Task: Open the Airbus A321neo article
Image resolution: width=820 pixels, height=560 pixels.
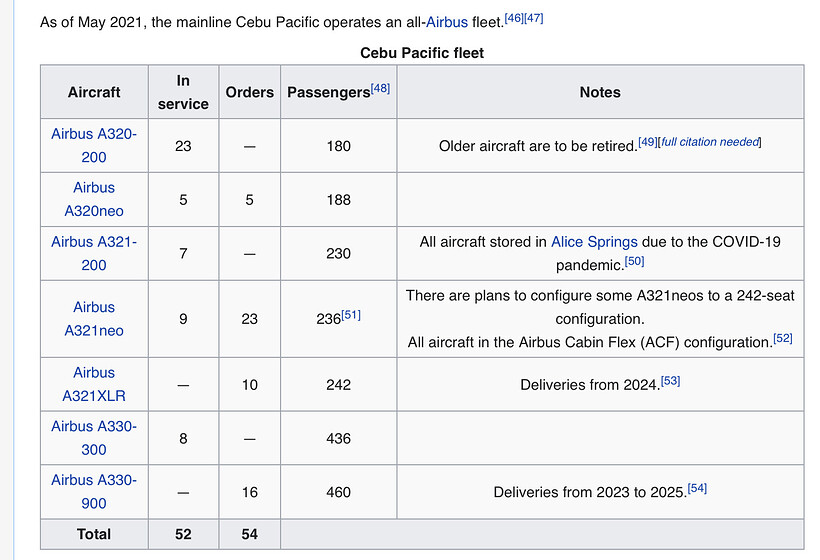Action: pos(94,318)
